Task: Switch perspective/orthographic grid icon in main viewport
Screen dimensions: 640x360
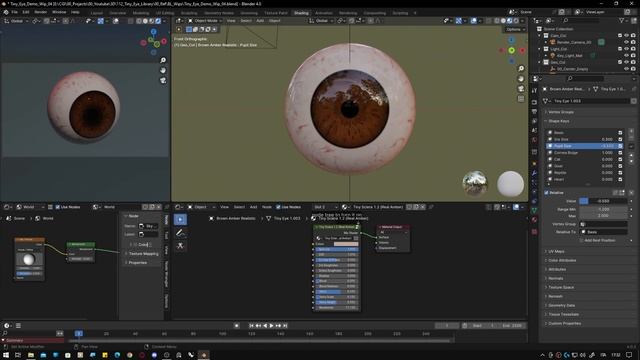Action: [521, 99]
